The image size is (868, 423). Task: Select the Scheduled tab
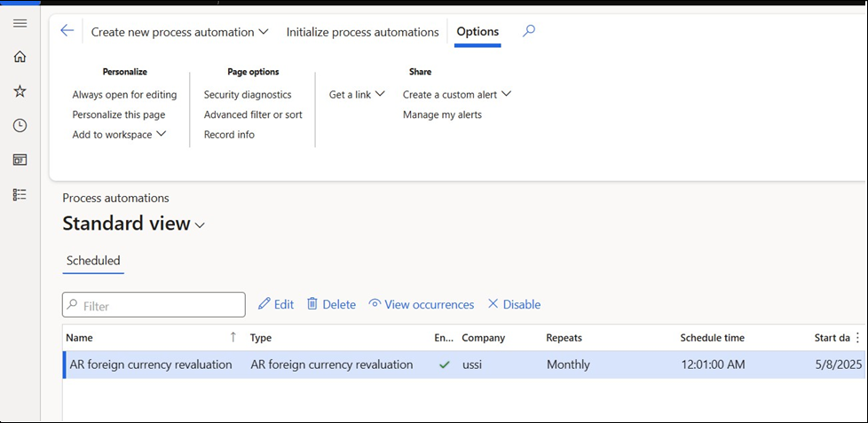point(93,261)
